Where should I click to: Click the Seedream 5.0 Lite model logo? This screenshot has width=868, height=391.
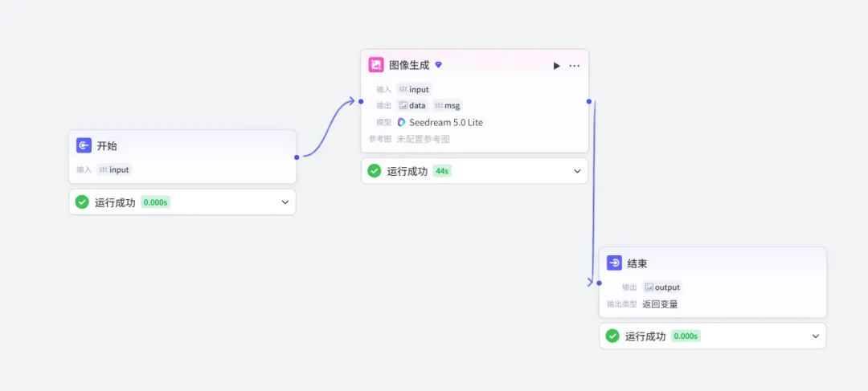pyautogui.click(x=401, y=122)
